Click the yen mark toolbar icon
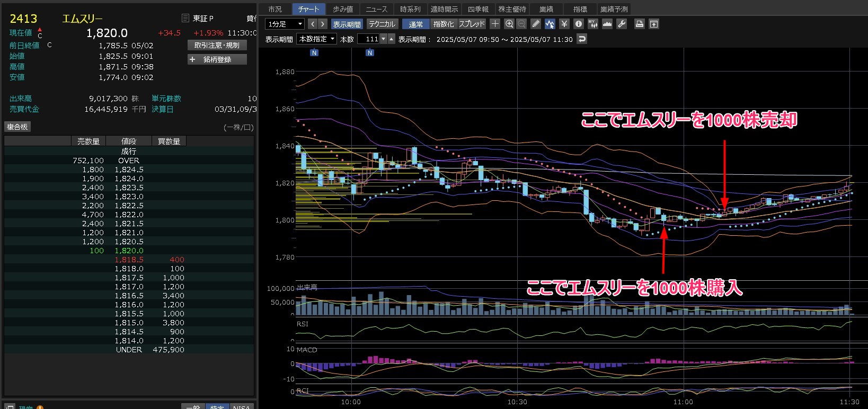The image size is (868, 409). tap(564, 24)
